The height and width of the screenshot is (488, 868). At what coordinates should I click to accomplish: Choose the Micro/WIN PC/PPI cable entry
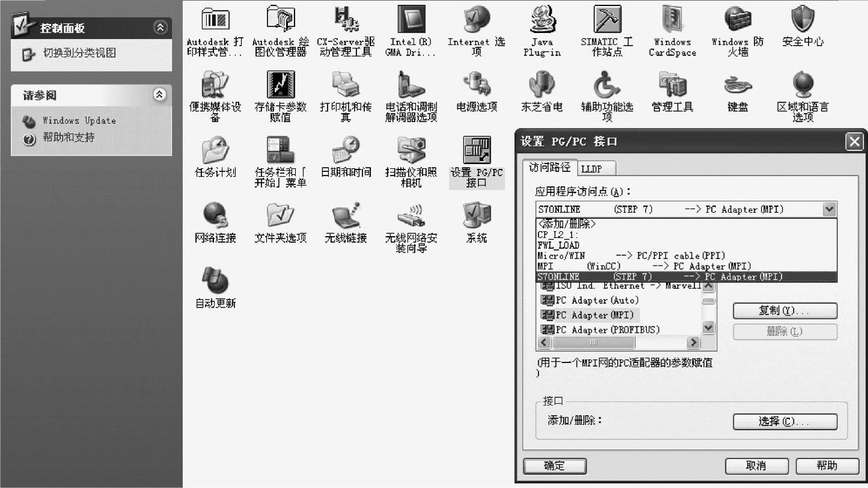[x=686, y=255]
